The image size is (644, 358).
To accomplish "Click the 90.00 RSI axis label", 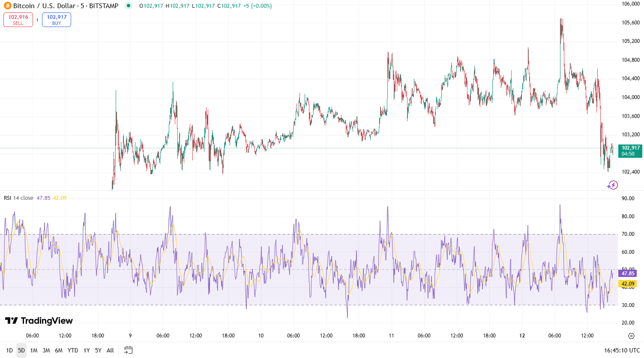I will click(x=628, y=199).
